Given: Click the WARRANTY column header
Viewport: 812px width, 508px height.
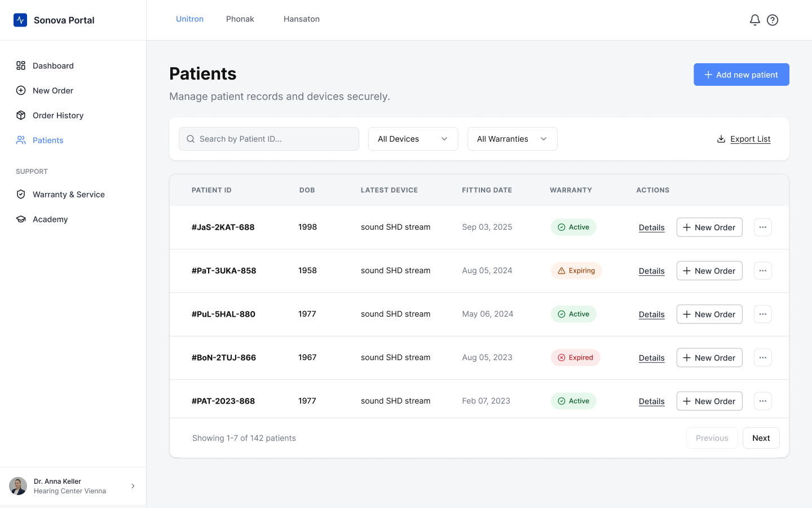Looking at the screenshot, I should click(x=571, y=190).
